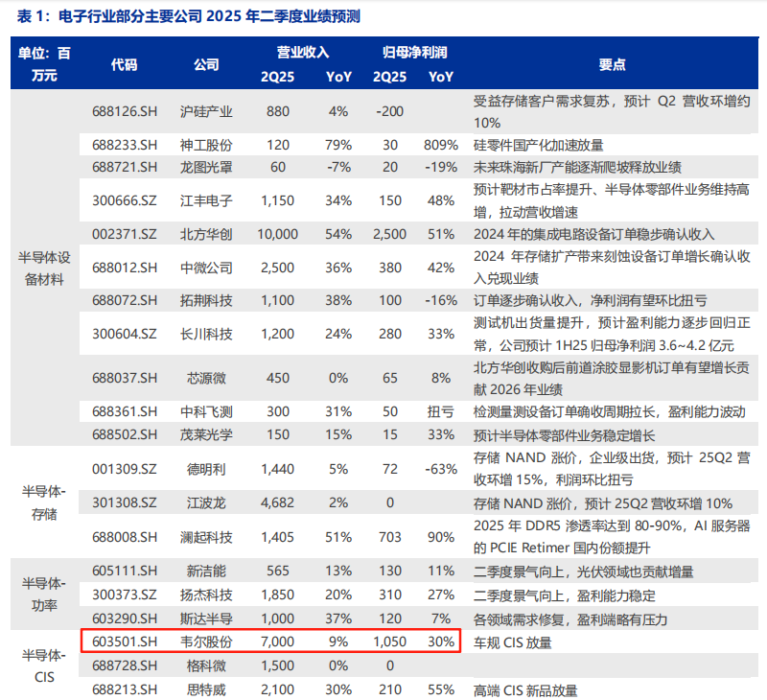Click stock code 688361.SH
This screenshot has height=700, width=767.
tap(125, 412)
